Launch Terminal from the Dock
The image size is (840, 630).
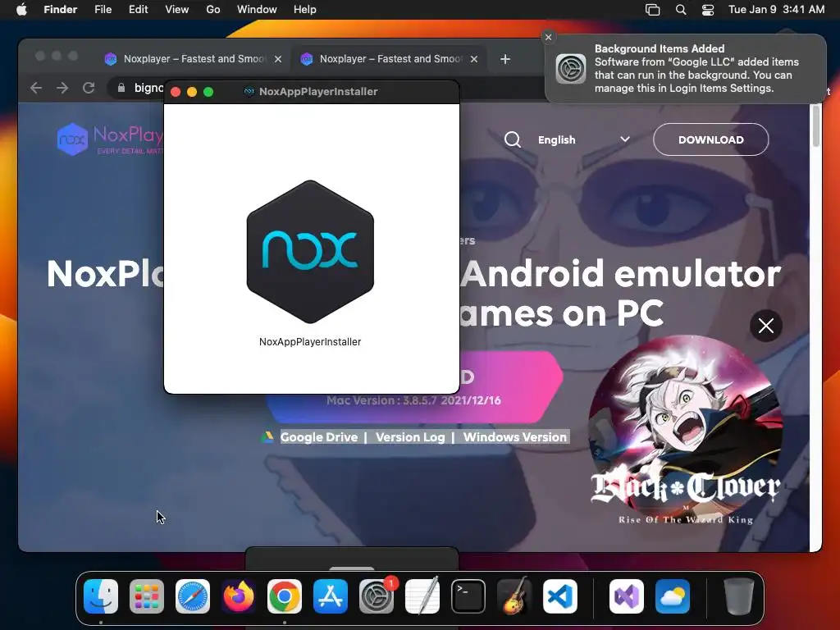click(x=468, y=596)
